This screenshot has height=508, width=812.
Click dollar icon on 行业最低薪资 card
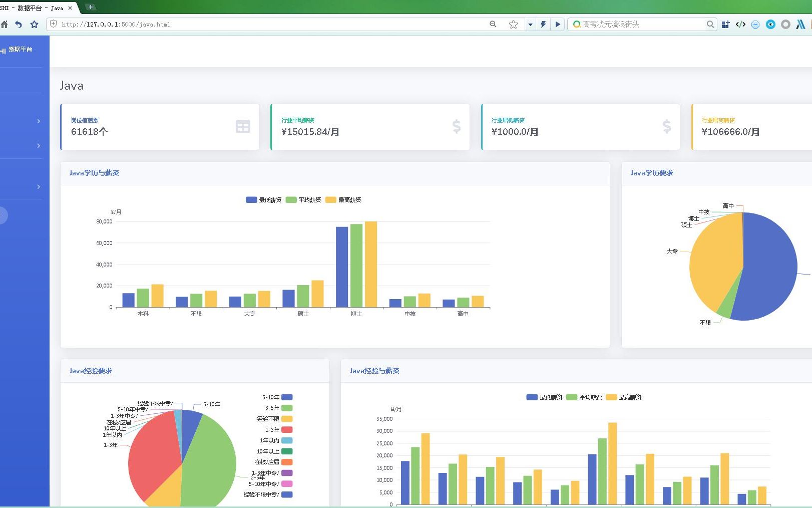pos(667,126)
